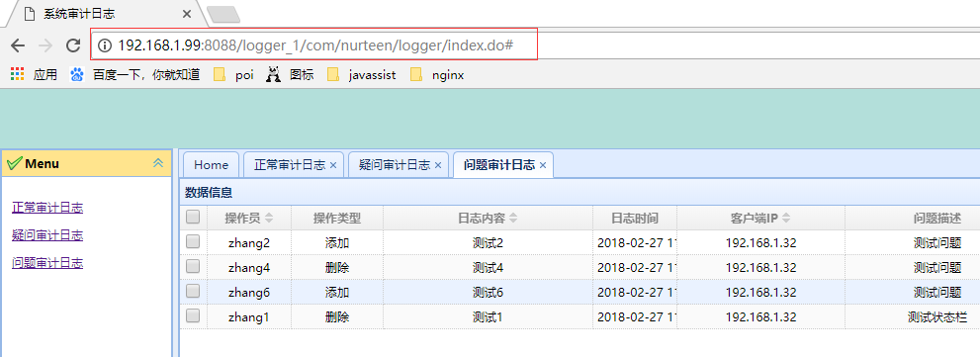Click the 操作类型 column header
Image resolution: width=980 pixels, height=357 pixels.
pos(337,219)
